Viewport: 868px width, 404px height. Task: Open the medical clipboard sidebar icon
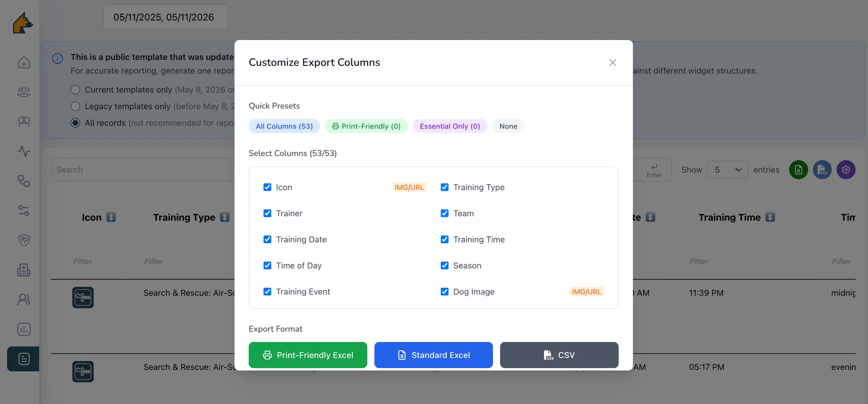24,270
